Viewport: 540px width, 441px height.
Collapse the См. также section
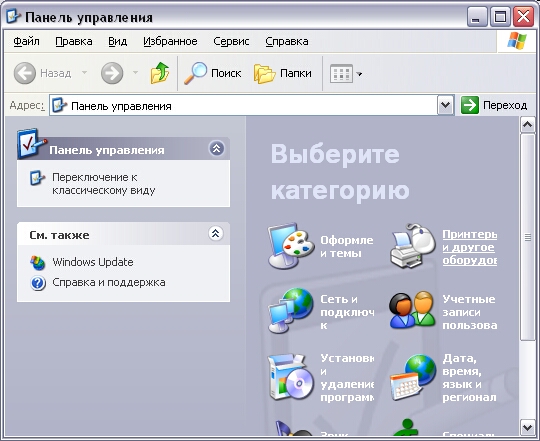(216, 233)
